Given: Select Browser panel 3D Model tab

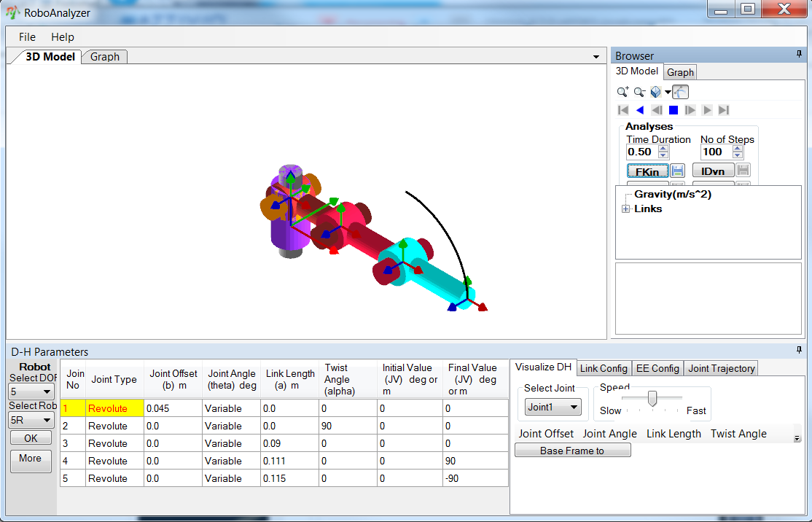Looking at the screenshot, I should [637, 71].
